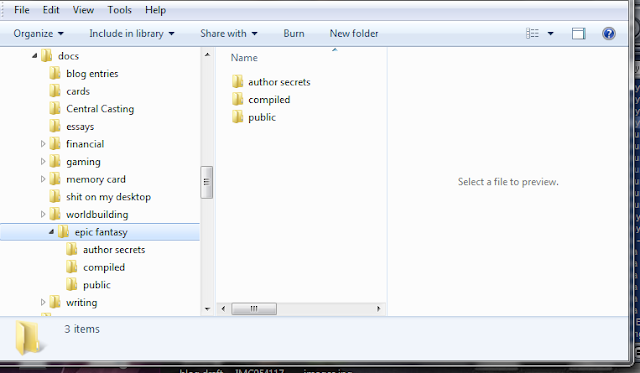
Task: Select author secrets icon in file list
Action: point(237,82)
